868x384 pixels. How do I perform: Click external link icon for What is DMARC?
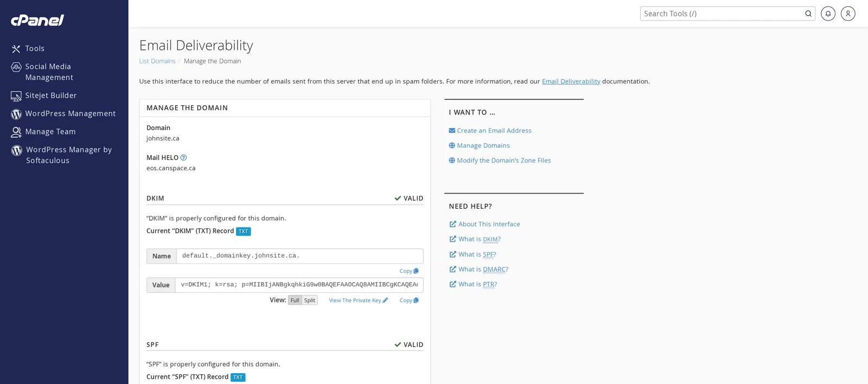[453, 270]
